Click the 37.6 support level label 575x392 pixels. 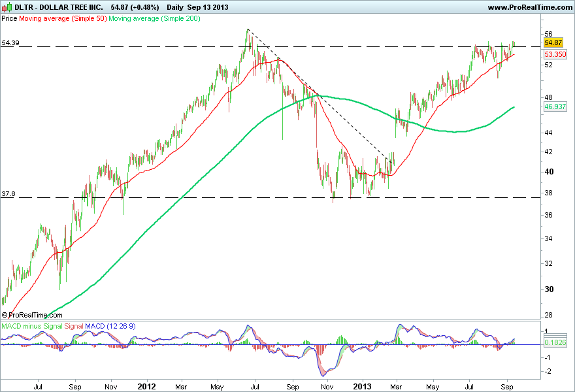coord(8,194)
